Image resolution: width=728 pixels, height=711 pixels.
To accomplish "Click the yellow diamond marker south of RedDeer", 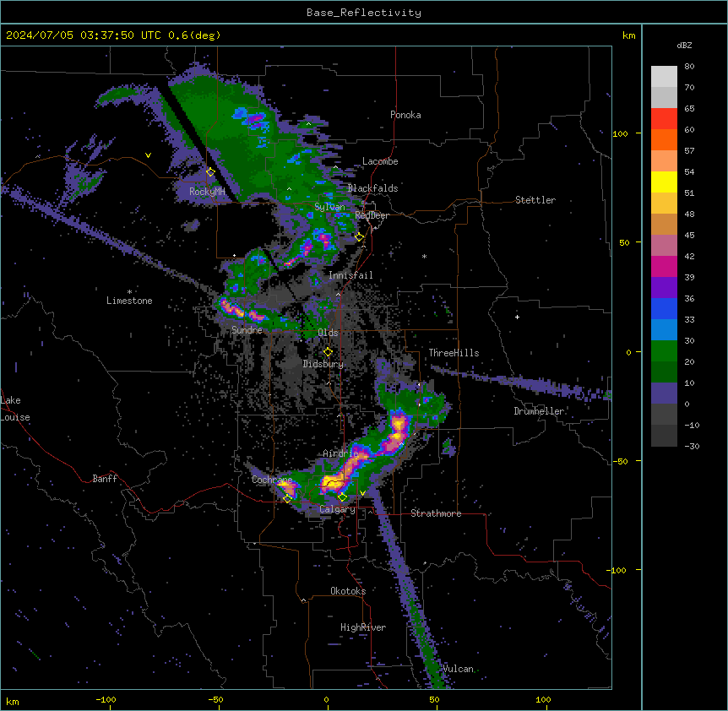I will [x=360, y=237].
